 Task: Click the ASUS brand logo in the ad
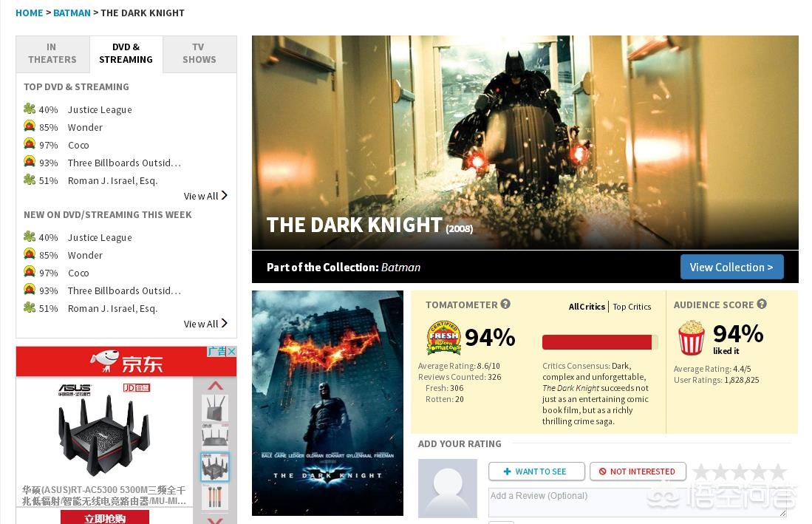(75, 389)
